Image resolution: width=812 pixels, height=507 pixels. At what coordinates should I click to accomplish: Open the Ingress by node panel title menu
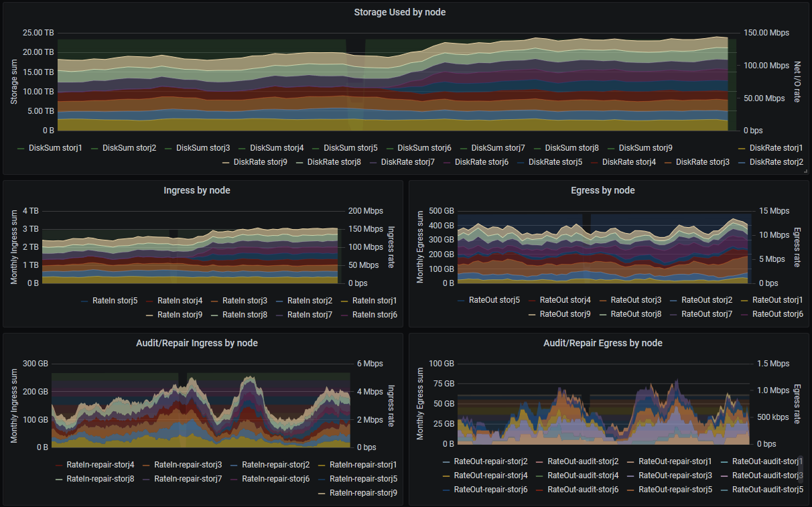tap(196, 190)
